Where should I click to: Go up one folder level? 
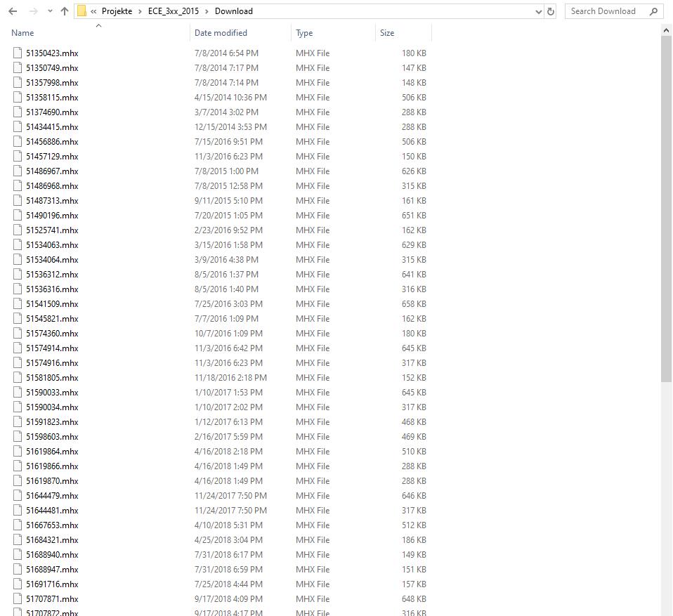point(65,12)
